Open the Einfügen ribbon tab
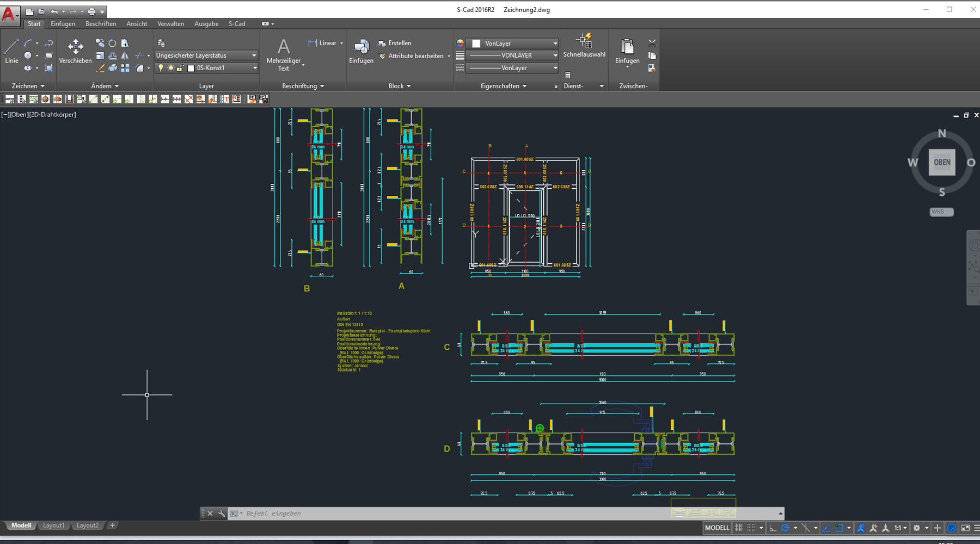This screenshot has height=544, width=980. pos(63,24)
